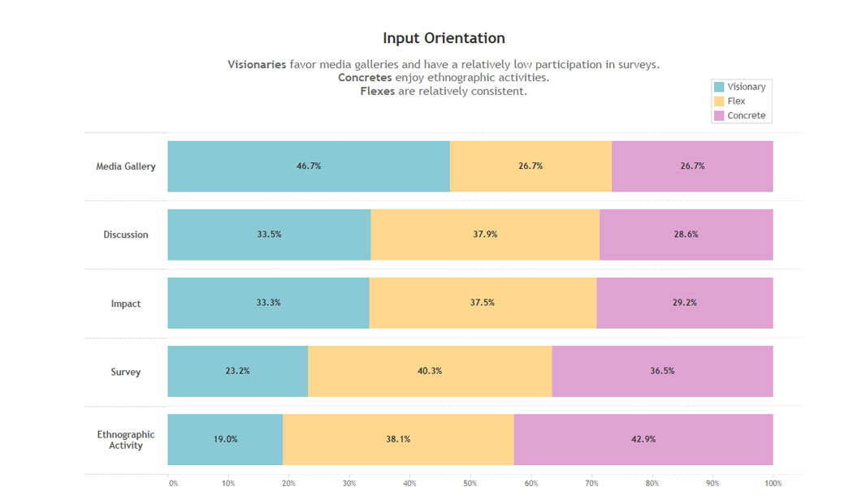
Task: Click the Survey Flex 40.3% segment
Action: click(x=430, y=372)
